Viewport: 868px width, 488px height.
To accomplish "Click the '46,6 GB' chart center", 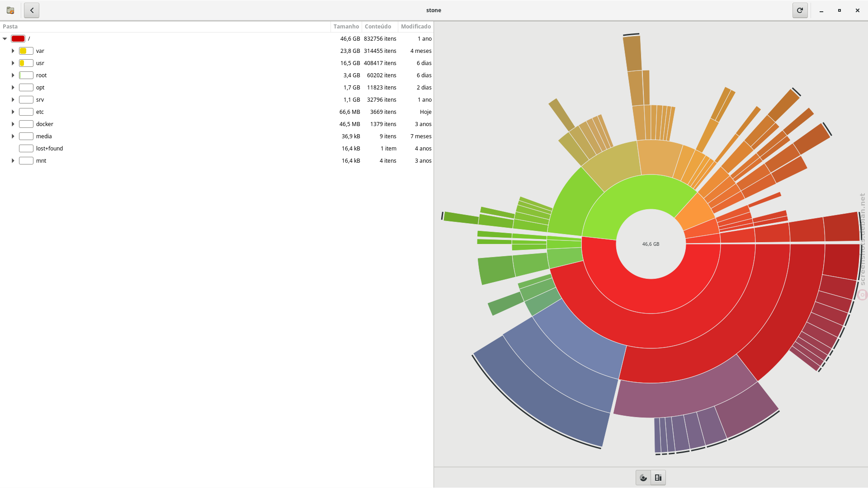I will click(x=651, y=244).
